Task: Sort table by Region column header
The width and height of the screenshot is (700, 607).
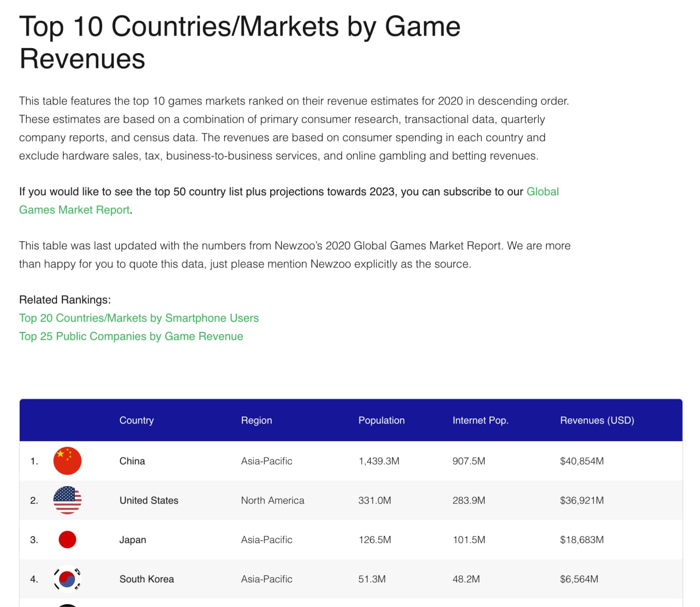Action: point(256,421)
